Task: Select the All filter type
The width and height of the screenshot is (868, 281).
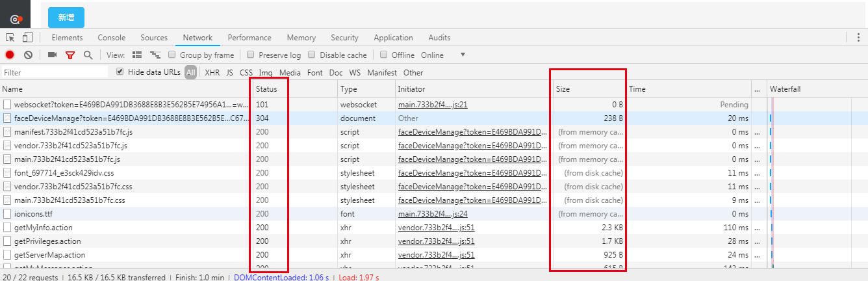Action: 190,73
